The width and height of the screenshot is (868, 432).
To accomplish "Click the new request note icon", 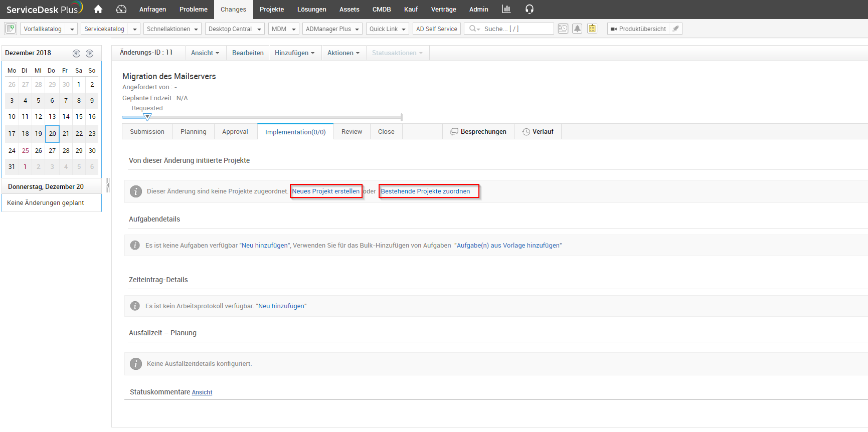I will coord(11,29).
